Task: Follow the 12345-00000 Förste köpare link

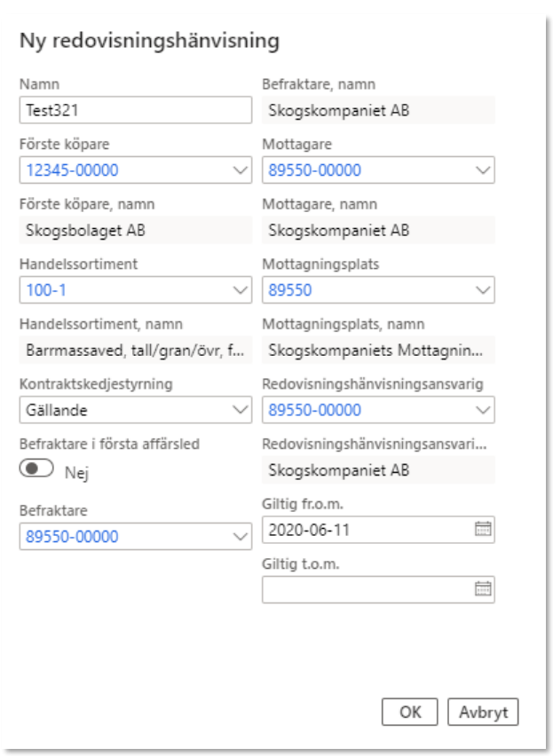Action: pos(73,170)
